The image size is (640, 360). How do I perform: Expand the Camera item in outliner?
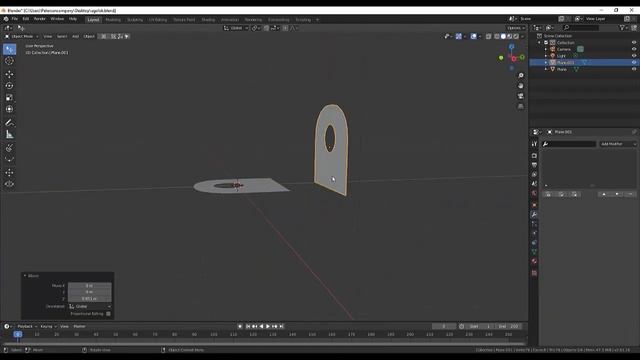click(546, 49)
